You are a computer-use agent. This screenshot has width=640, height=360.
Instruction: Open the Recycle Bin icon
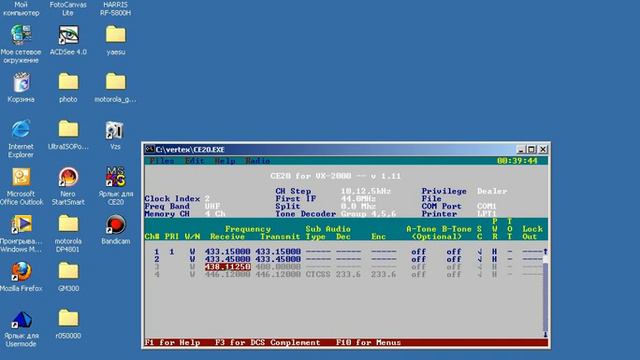click(21, 87)
